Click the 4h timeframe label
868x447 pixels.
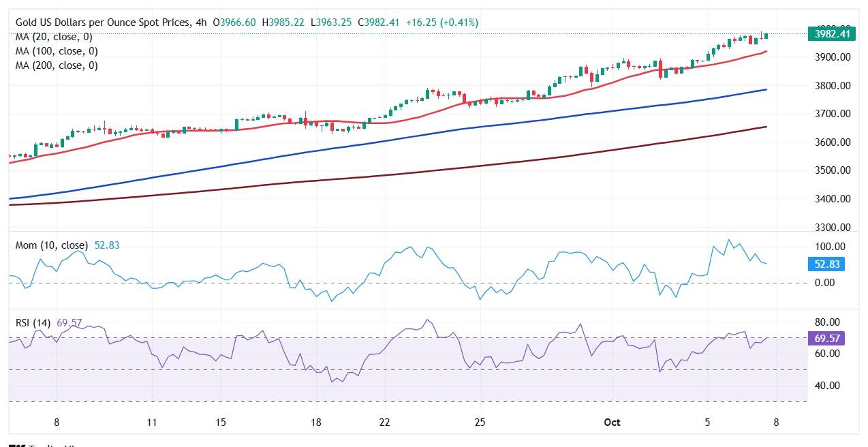tap(200, 22)
